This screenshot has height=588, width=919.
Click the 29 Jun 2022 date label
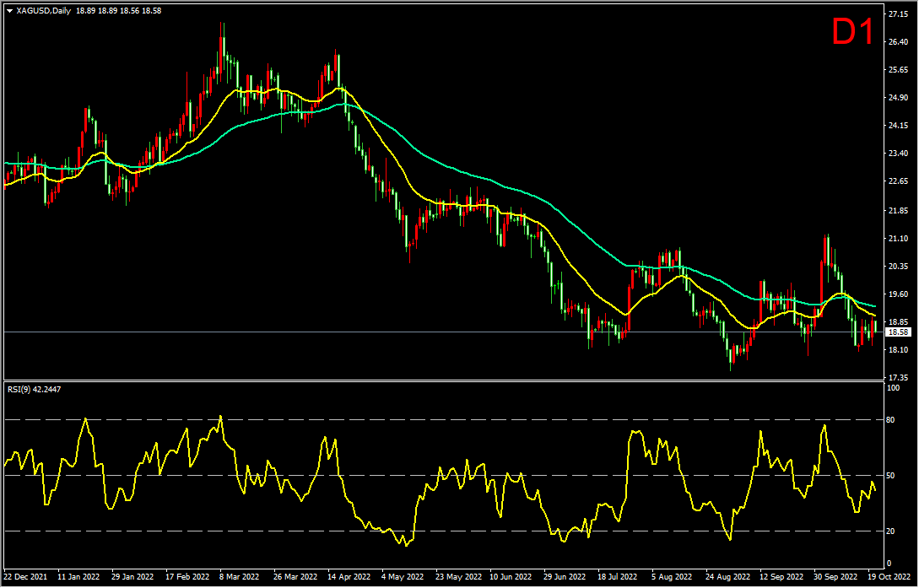pos(565,576)
